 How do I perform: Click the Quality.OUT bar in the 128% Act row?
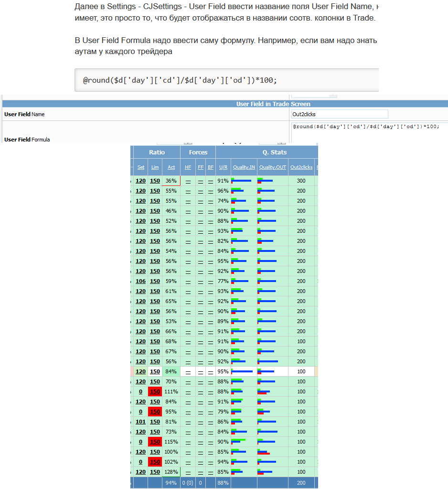tap(265, 471)
